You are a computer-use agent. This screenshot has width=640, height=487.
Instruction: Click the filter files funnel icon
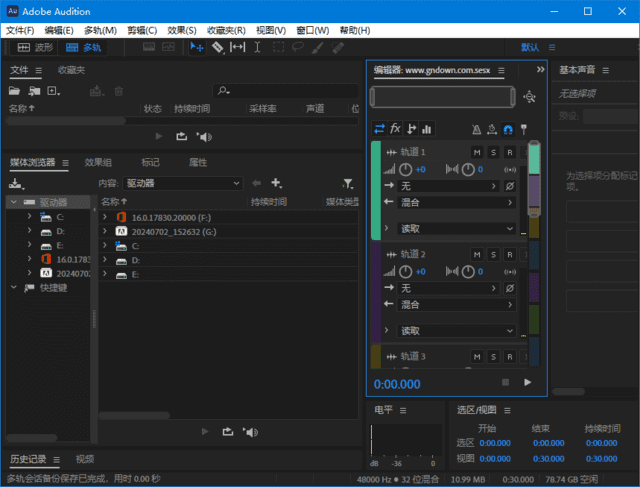point(347,184)
